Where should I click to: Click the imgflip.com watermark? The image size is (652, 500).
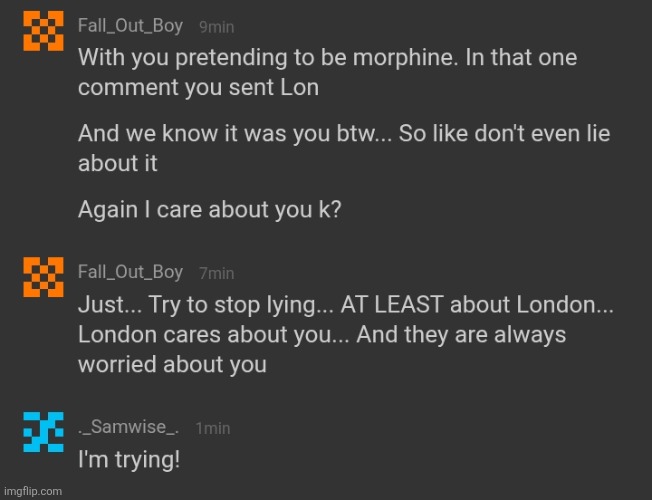pyautogui.click(x=32, y=491)
